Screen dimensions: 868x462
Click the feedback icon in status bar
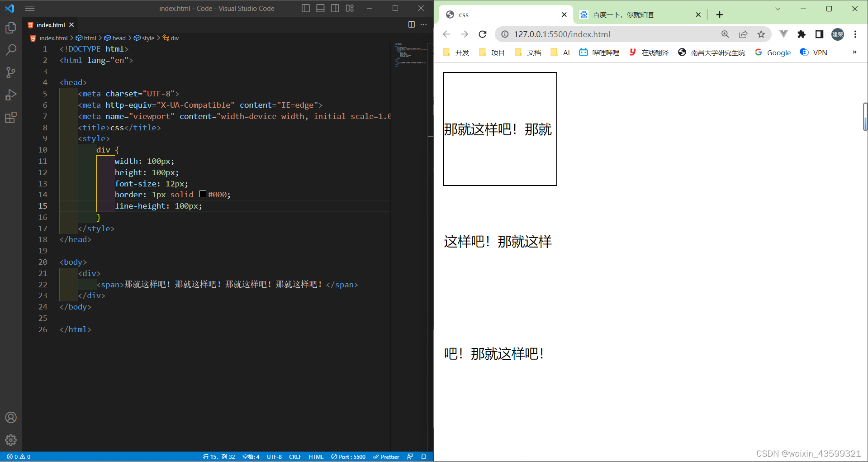click(x=410, y=457)
